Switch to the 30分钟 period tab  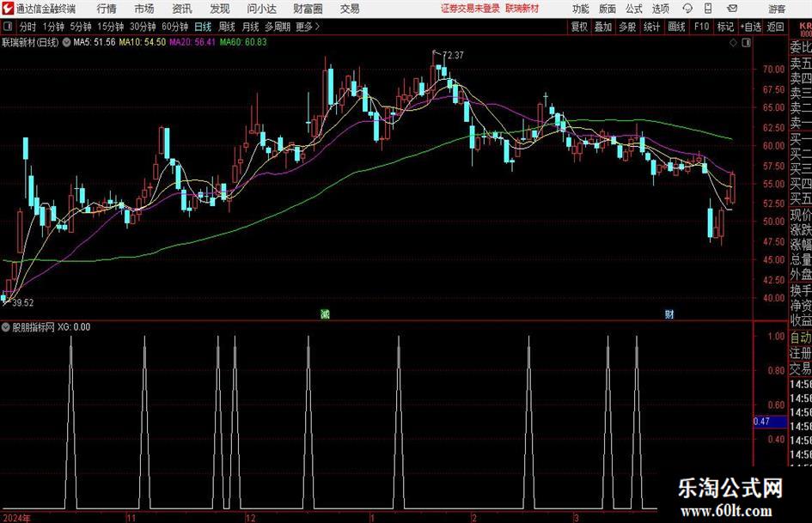[x=143, y=27]
